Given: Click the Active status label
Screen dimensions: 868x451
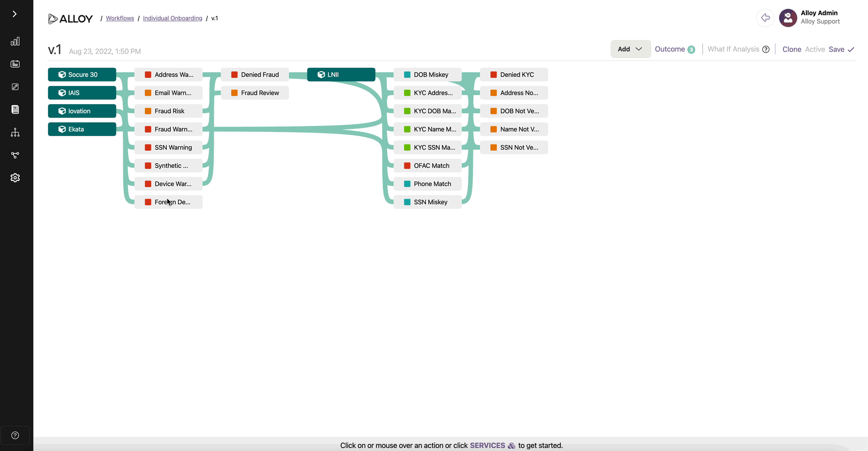Looking at the screenshot, I should pos(815,49).
